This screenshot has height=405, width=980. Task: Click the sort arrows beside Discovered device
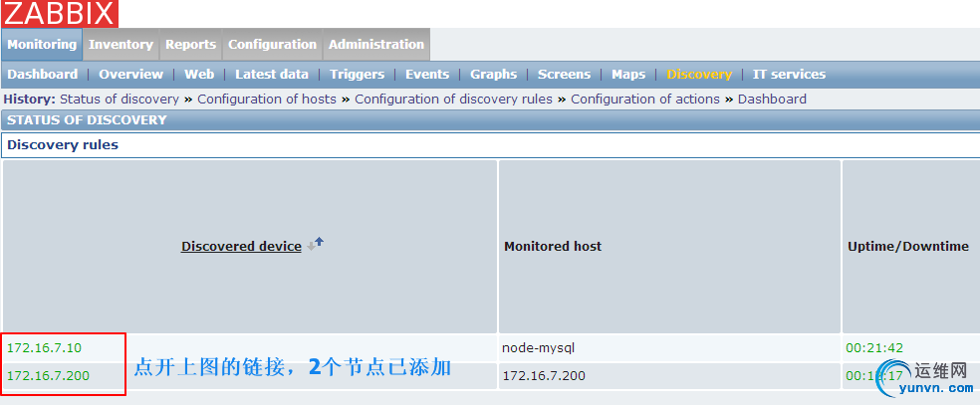[315, 244]
